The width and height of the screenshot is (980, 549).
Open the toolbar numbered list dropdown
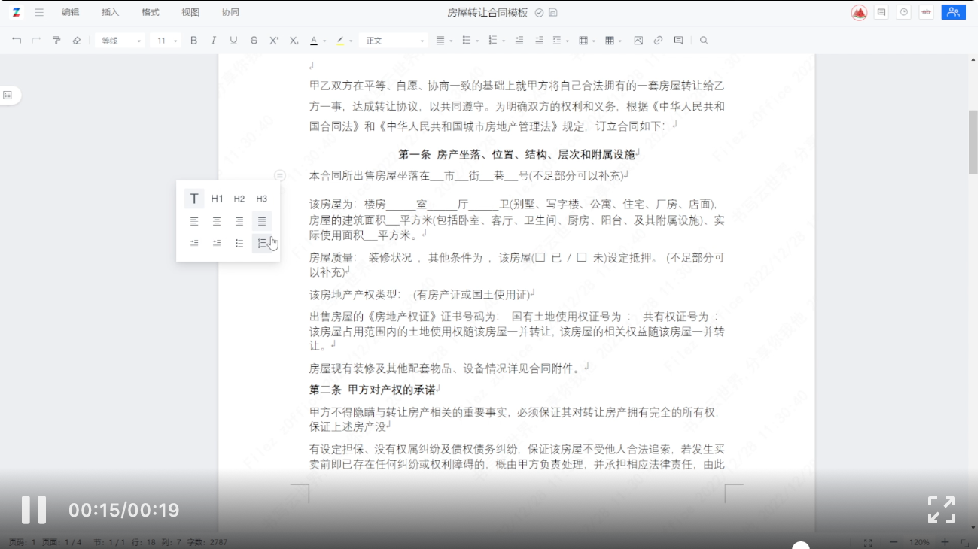496,41
